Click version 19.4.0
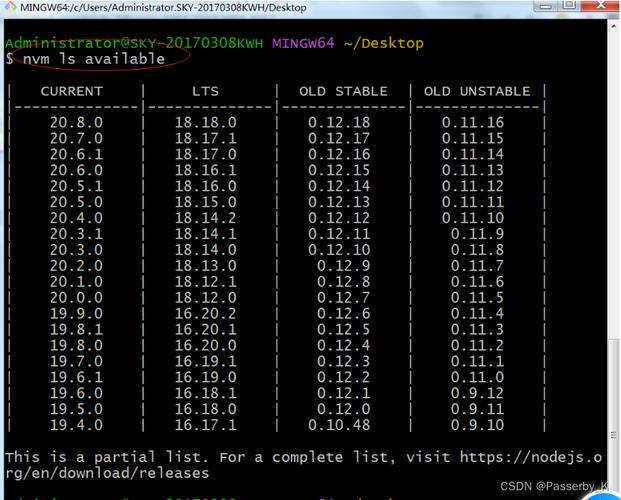The height and width of the screenshot is (500, 621). 76,425
